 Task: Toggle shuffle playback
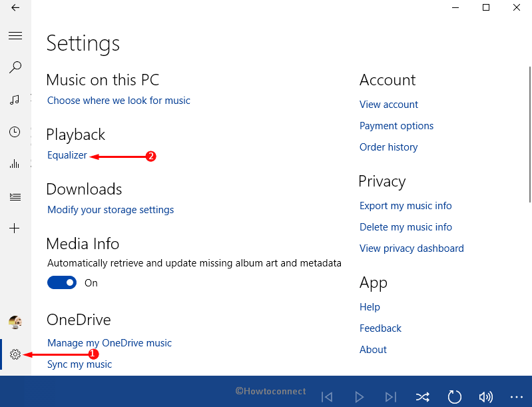tap(422, 397)
